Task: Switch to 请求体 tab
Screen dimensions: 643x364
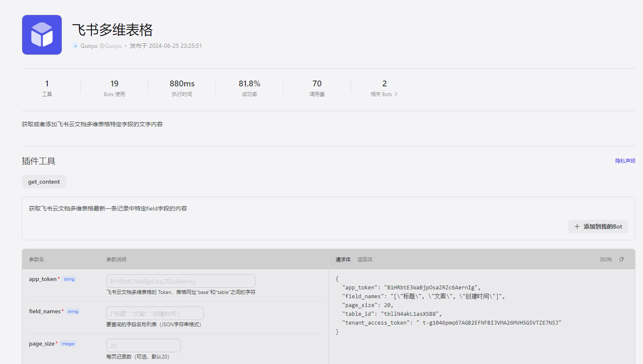Action: pos(343,260)
